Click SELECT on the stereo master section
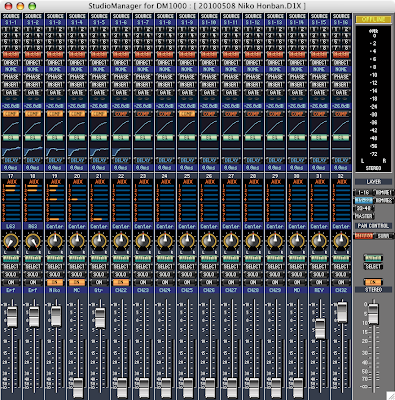 coord(373,267)
